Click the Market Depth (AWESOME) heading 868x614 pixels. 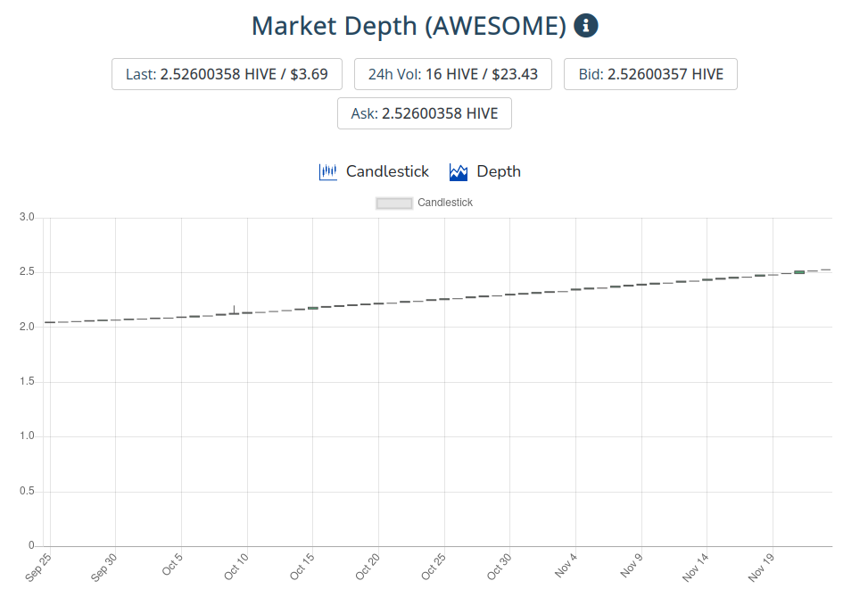point(409,26)
